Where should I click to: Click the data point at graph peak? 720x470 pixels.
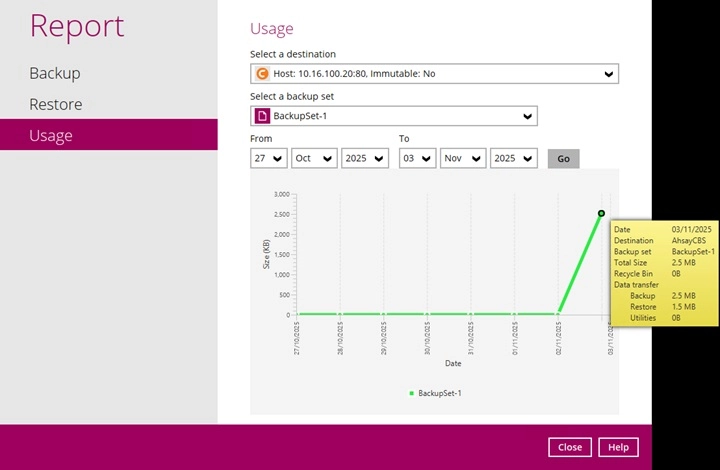tap(601, 213)
